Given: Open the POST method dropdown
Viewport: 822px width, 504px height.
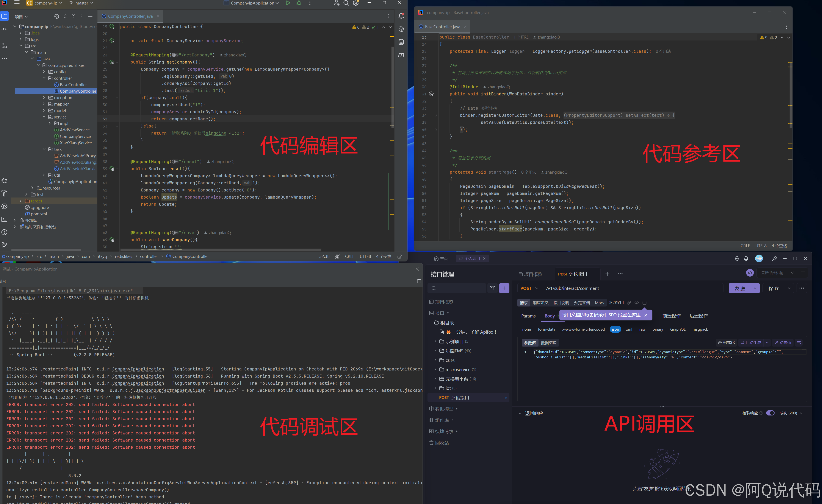Looking at the screenshot, I should click(x=529, y=288).
